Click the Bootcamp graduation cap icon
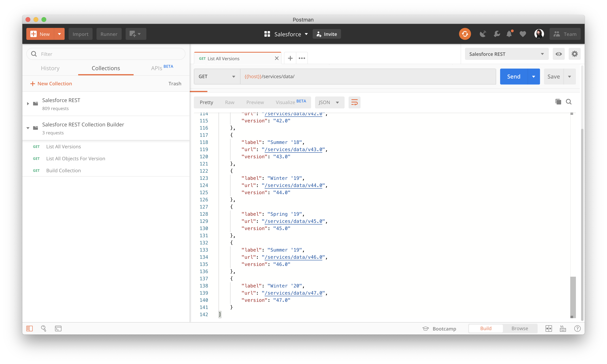 point(426,329)
